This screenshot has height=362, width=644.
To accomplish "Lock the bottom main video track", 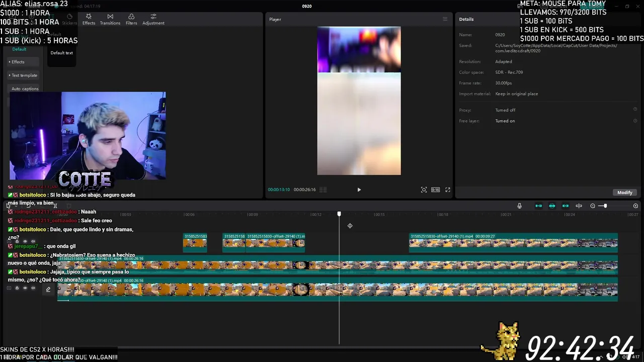I will 17,288.
